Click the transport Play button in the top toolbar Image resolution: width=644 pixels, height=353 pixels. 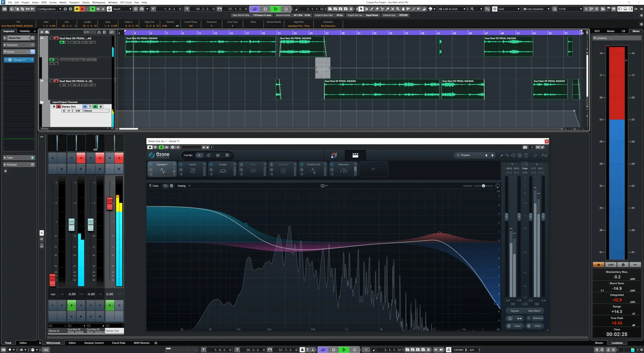[x=275, y=9]
